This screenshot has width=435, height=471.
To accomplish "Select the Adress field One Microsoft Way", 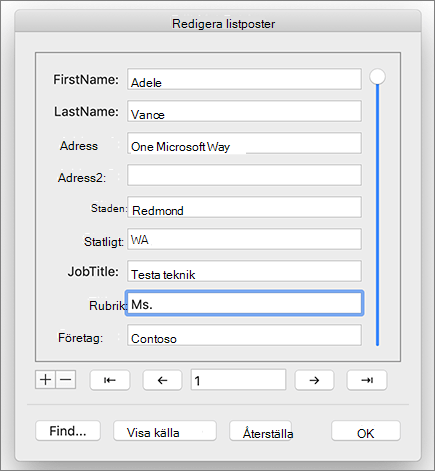I will tap(244, 143).
